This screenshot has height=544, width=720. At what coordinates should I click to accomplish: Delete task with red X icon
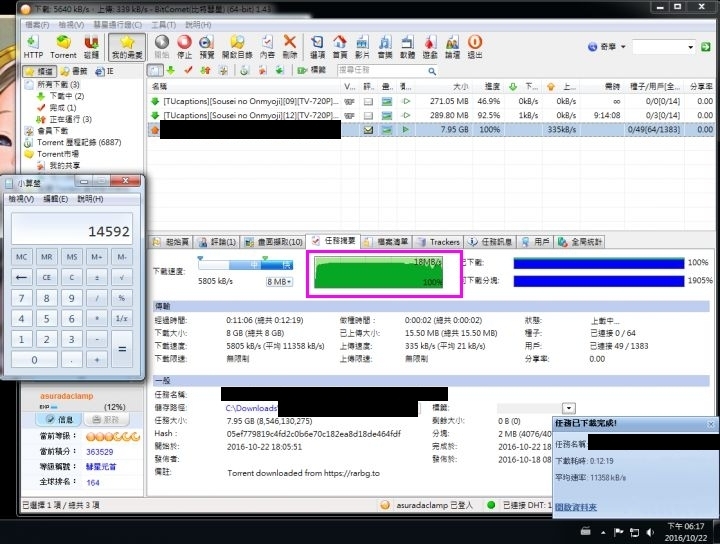pyautogui.click(x=290, y=47)
